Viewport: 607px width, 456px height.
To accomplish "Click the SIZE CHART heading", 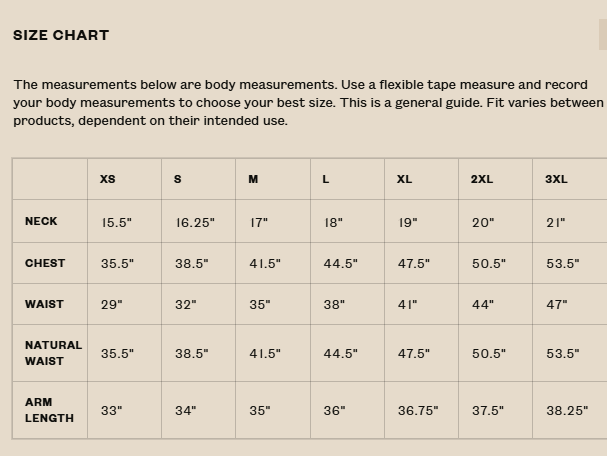I will 61,35.
